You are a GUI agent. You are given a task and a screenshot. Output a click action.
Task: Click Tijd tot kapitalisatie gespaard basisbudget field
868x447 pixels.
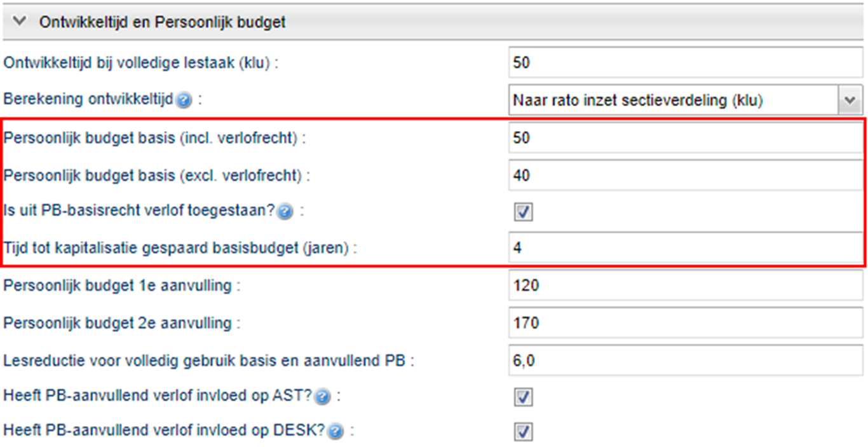click(685, 249)
